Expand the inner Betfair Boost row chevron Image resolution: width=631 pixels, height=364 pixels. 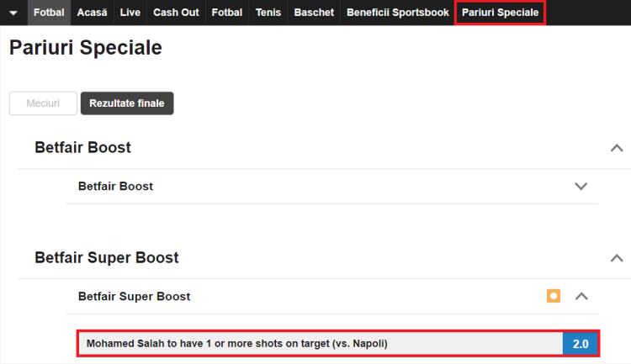[x=581, y=186]
